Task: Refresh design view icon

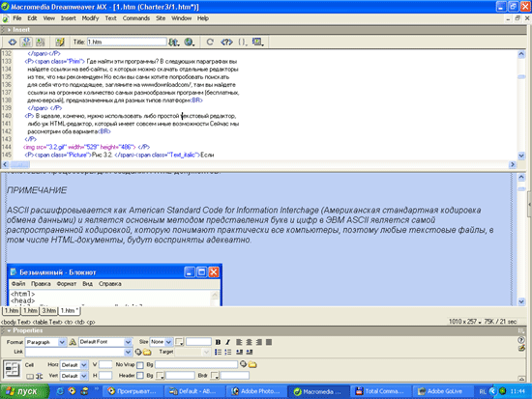Action: pyautogui.click(x=210, y=43)
